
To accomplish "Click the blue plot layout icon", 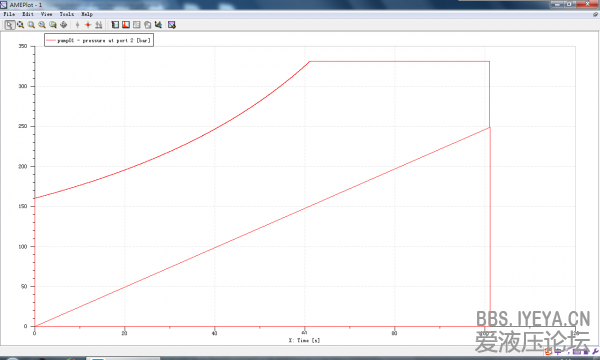I will [x=115, y=25].
